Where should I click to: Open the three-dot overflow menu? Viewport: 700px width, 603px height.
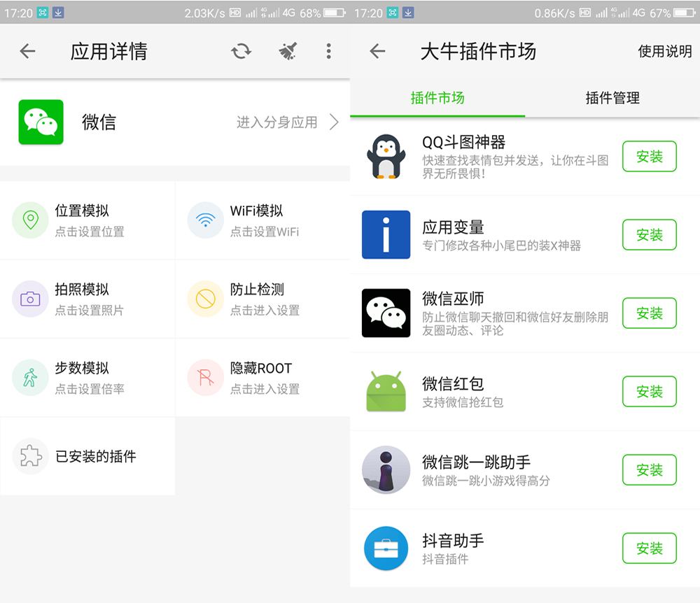click(328, 51)
